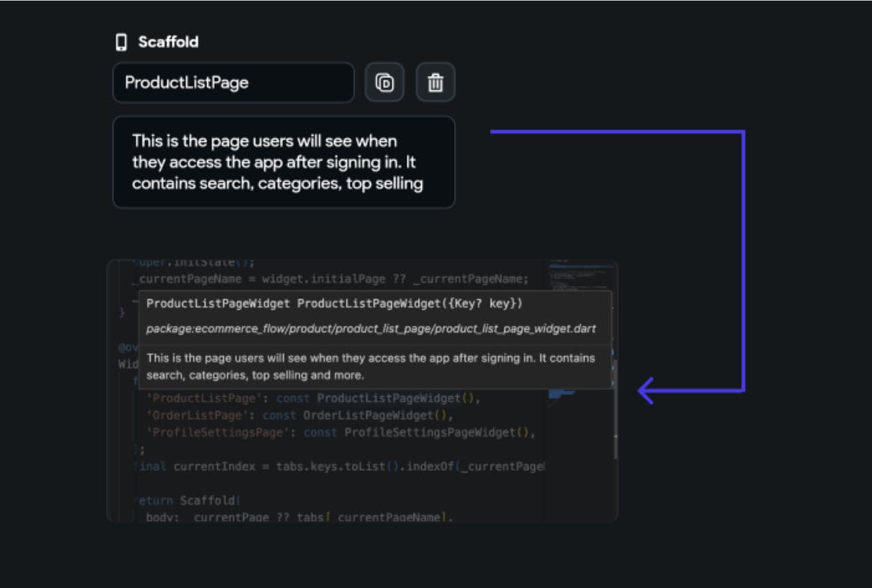872x588 pixels.
Task: Focus the page description text box
Action: coord(284,162)
